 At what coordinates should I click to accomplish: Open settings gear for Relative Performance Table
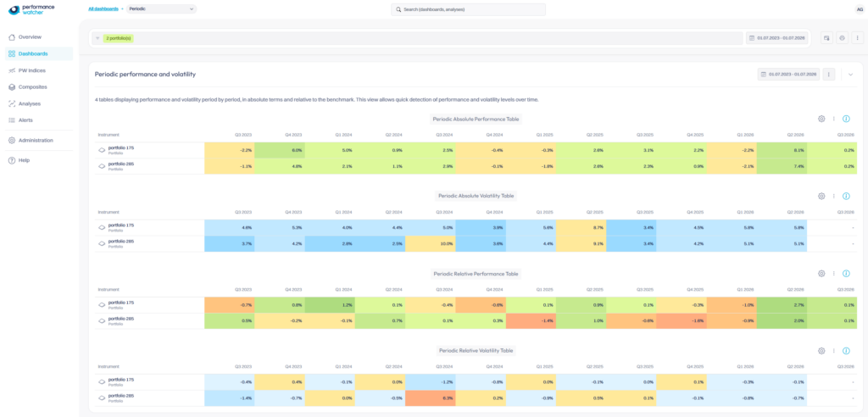click(821, 274)
